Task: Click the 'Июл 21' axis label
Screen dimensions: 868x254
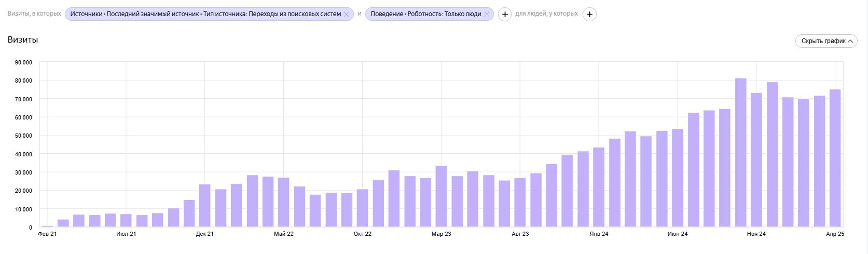Action: 126,234
